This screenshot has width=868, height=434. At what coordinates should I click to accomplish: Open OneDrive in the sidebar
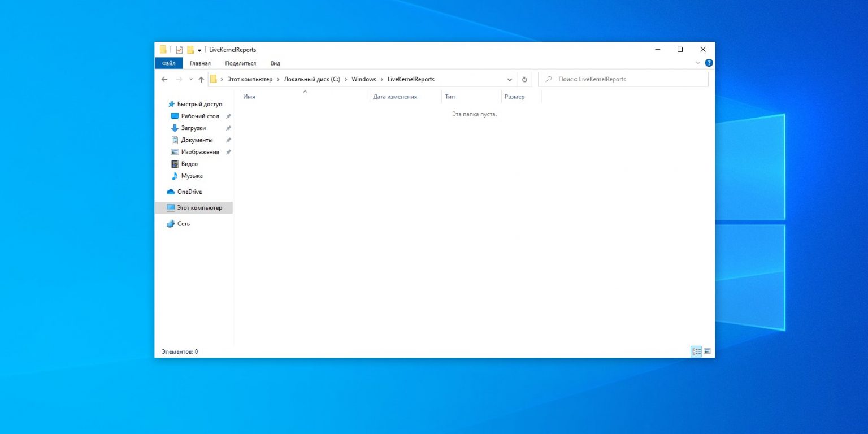[x=189, y=192]
